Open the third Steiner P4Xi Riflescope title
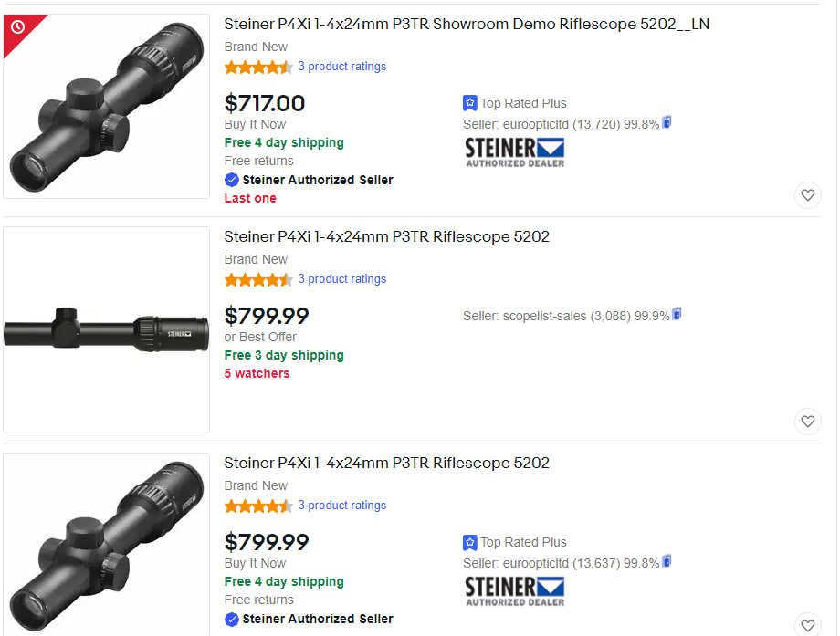 386,464
